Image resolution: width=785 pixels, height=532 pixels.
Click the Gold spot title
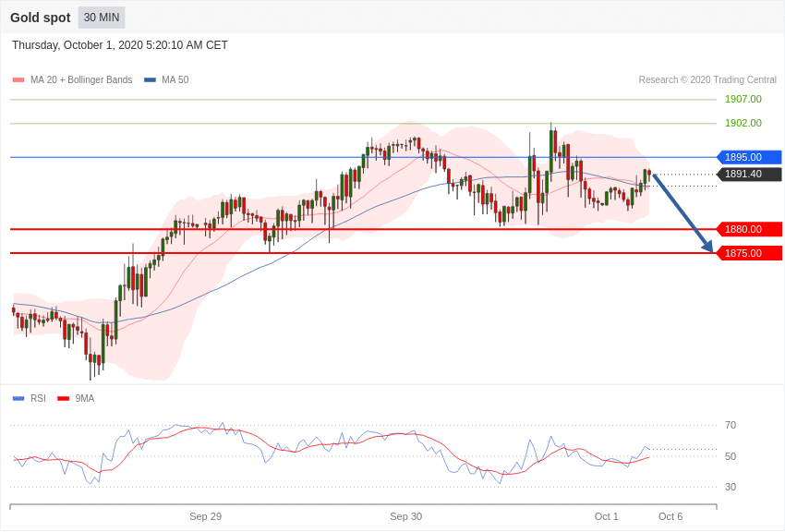pyautogui.click(x=41, y=18)
